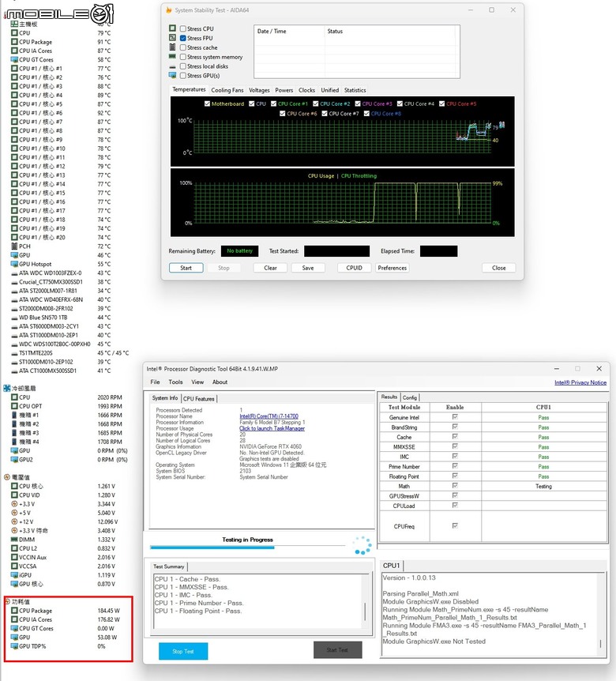Screen dimensions: 616x681
Task: Click the Stress FPU icon
Action: pyautogui.click(x=172, y=38)
